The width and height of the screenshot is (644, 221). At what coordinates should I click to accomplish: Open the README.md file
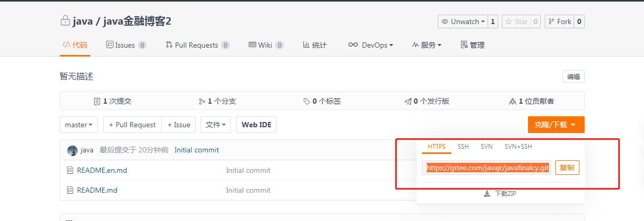[97, 190]
